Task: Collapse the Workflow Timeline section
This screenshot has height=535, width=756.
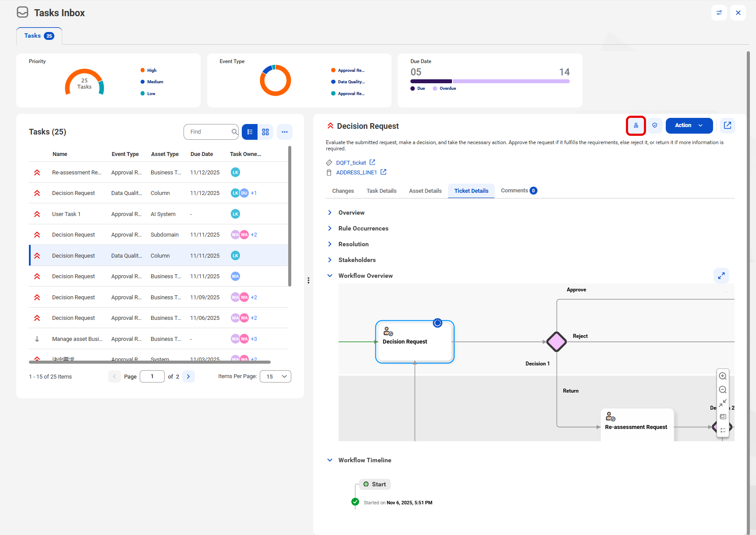Action: point(330,460)
